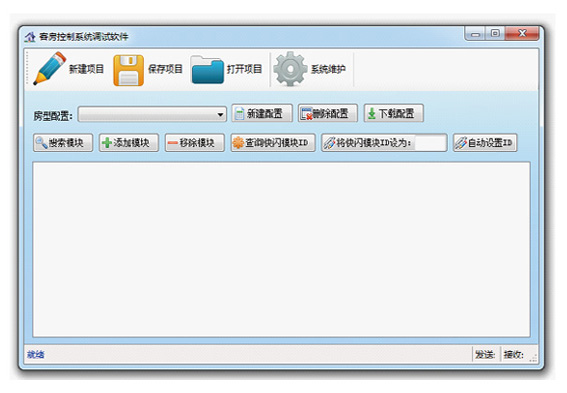The image size is (567, 393).
Task: Expand the 房型配置 dropdown arrow
Action: (x=220, y=115)
